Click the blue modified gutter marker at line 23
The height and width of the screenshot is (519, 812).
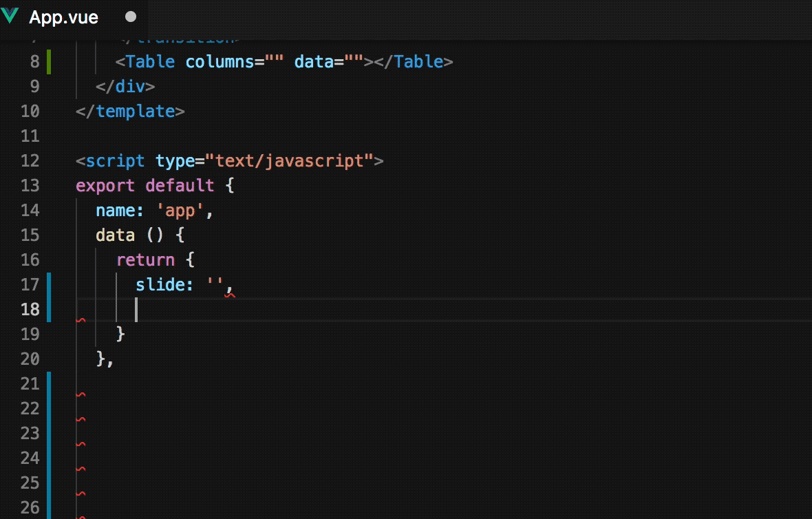tap(49, 434)
